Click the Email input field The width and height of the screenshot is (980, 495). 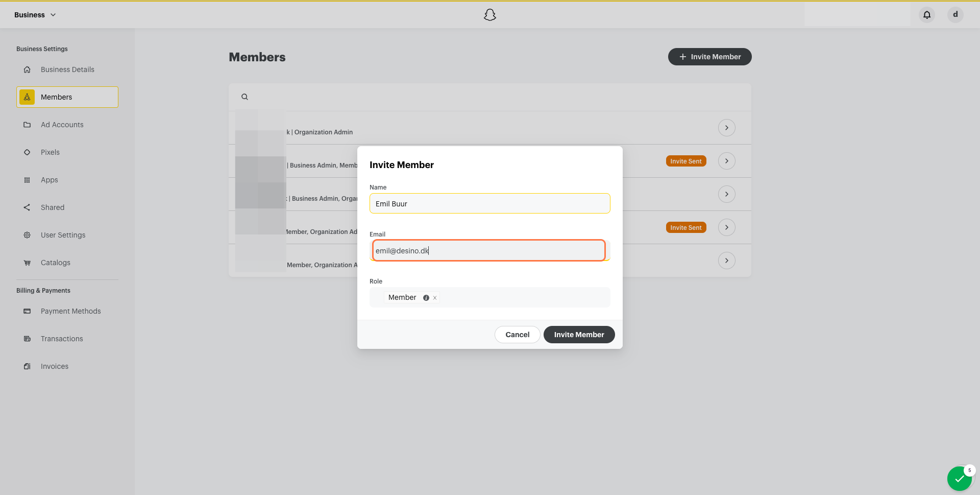coord(489,250)
